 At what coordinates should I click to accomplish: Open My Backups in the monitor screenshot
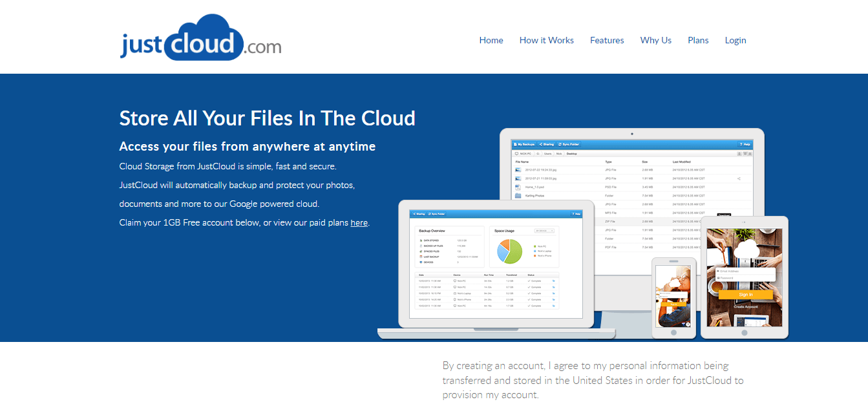pos(524,144)
